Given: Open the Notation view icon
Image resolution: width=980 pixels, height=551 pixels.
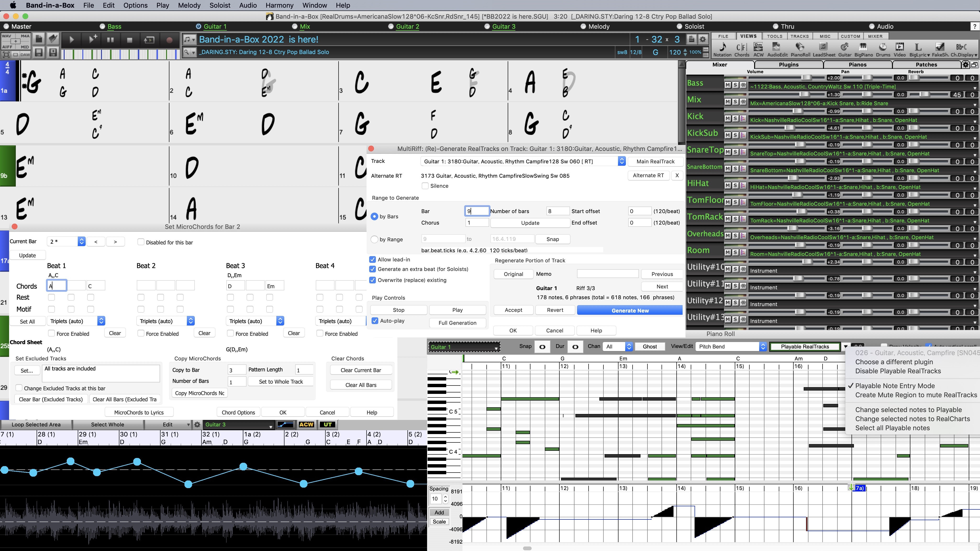Looking at the screenshot, I should click(723, 50).
